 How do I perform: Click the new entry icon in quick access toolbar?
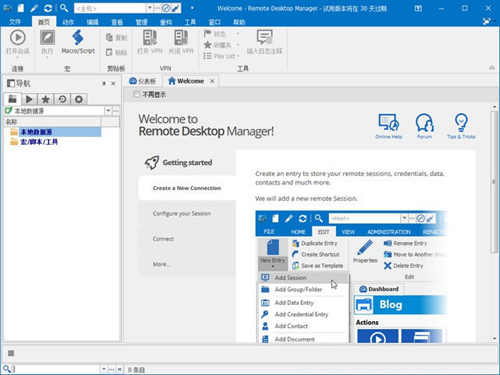pyautogui.click(x=21, y=8)
